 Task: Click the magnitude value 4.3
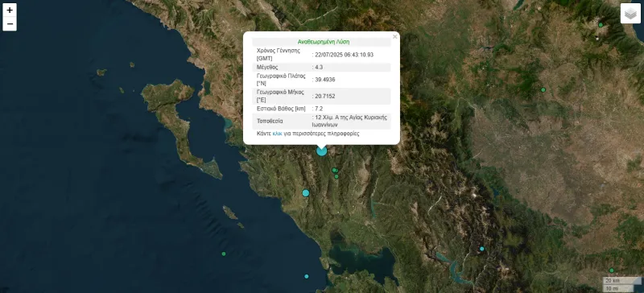319,67
